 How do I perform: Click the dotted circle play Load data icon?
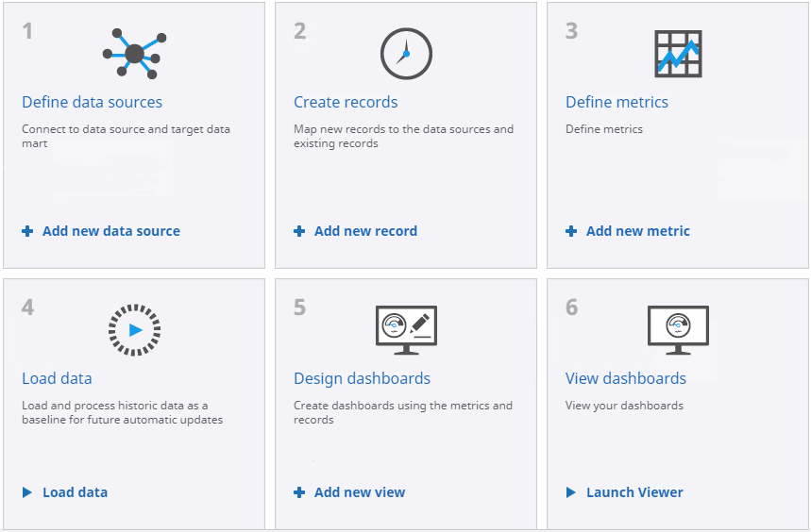tap(134, 330)
